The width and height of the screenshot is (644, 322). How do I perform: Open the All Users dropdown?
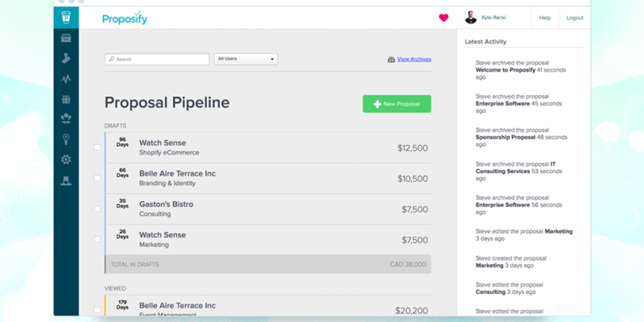point(246,59)
